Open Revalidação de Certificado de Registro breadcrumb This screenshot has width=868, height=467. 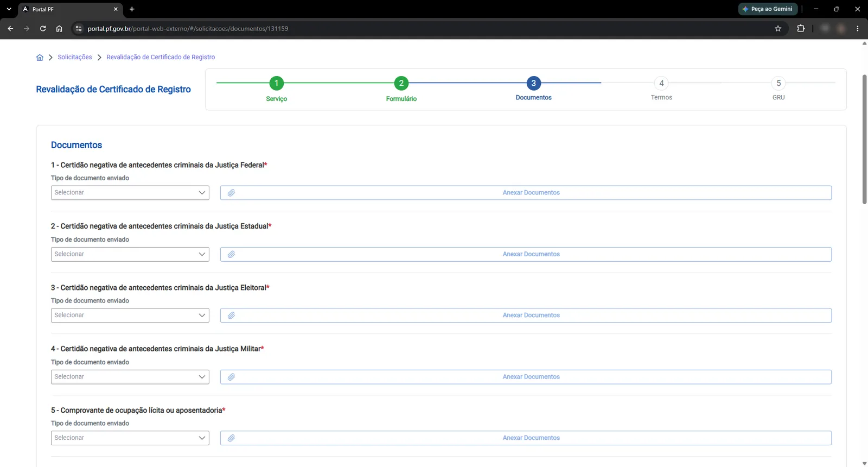(161, 58)
